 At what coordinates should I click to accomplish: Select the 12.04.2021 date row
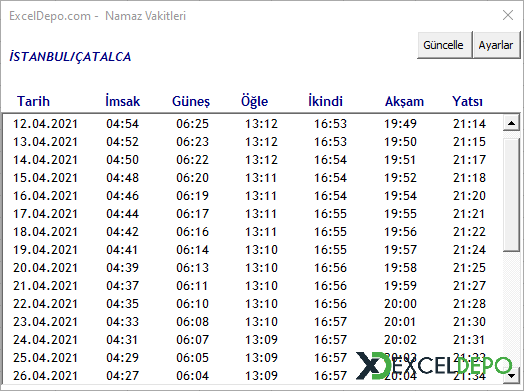click(252, 124)
